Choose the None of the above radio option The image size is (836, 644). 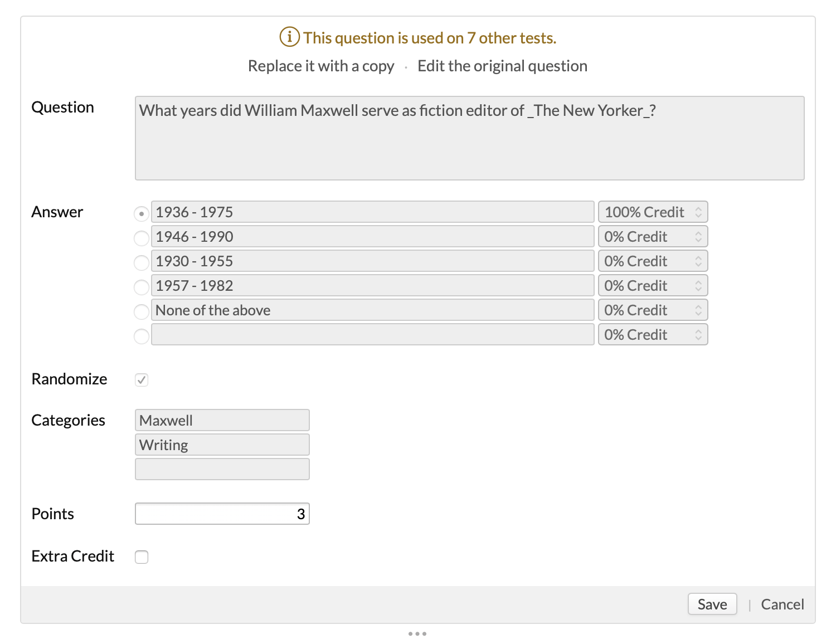tap(142, 311)
